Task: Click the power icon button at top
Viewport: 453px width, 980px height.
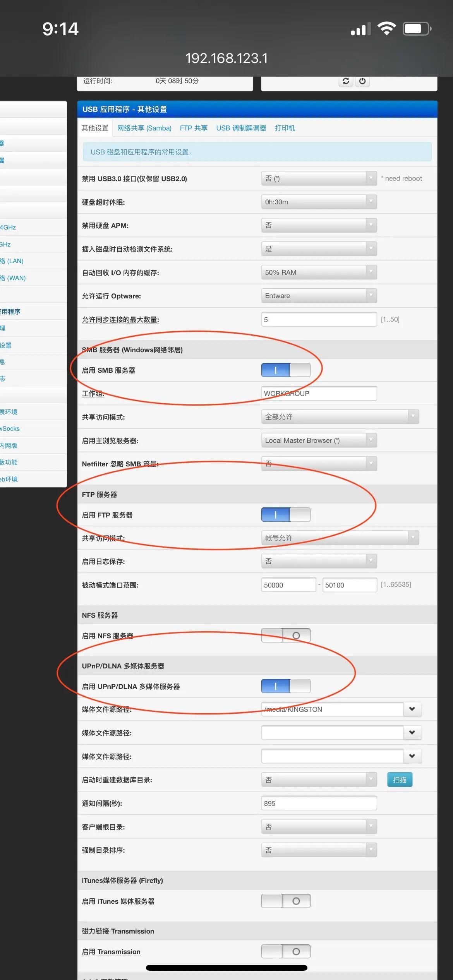Action: click(x=362, y=81)
